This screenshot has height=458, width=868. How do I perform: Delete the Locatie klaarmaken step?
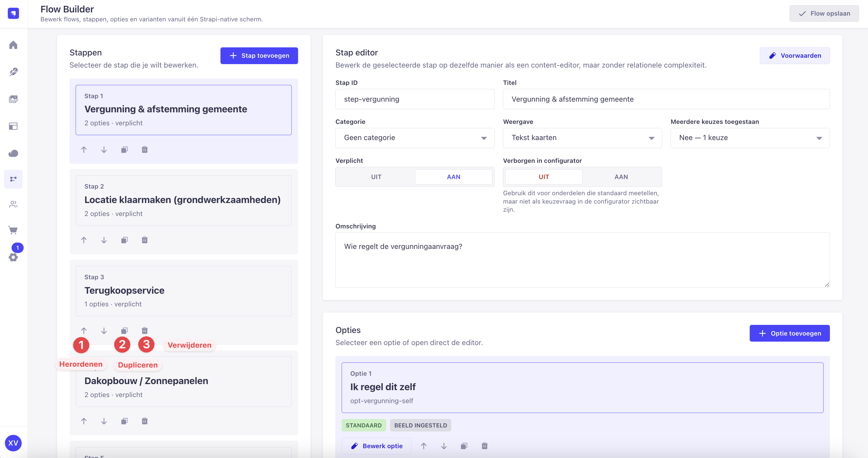pyautogui.click(x=145, y=240)
